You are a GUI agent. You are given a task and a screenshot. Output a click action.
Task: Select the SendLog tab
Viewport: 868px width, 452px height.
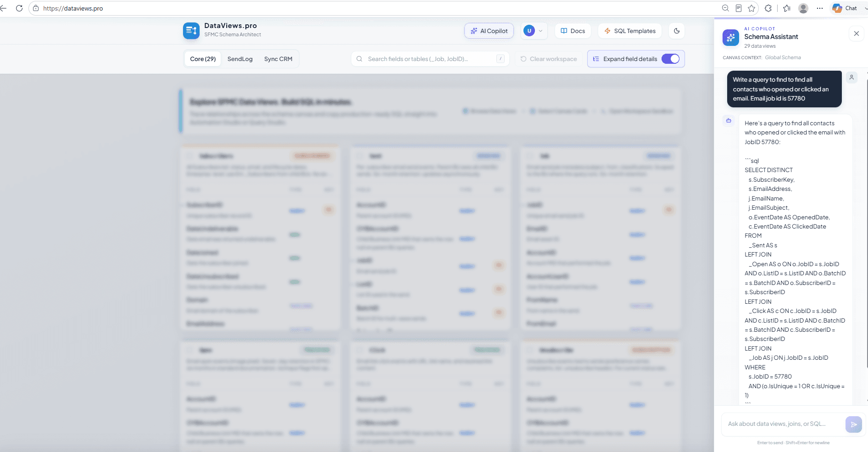(240, 59)
